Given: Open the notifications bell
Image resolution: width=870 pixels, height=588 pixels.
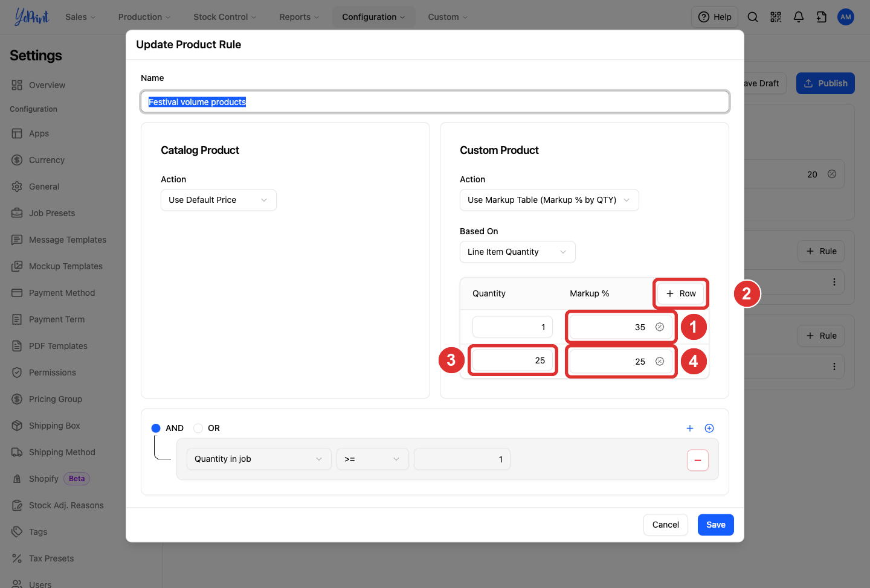Looking at the screenshot, I should [799, 17].
